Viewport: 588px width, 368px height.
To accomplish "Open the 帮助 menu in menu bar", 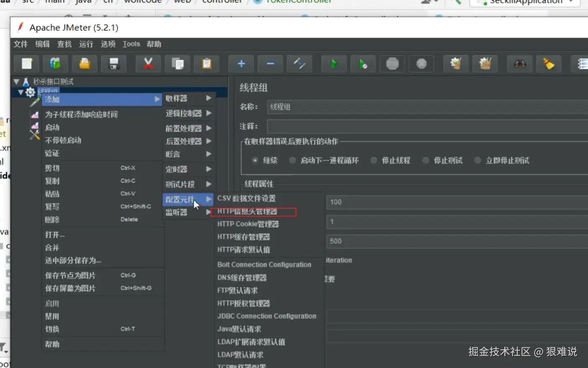I will pos(154,44).
